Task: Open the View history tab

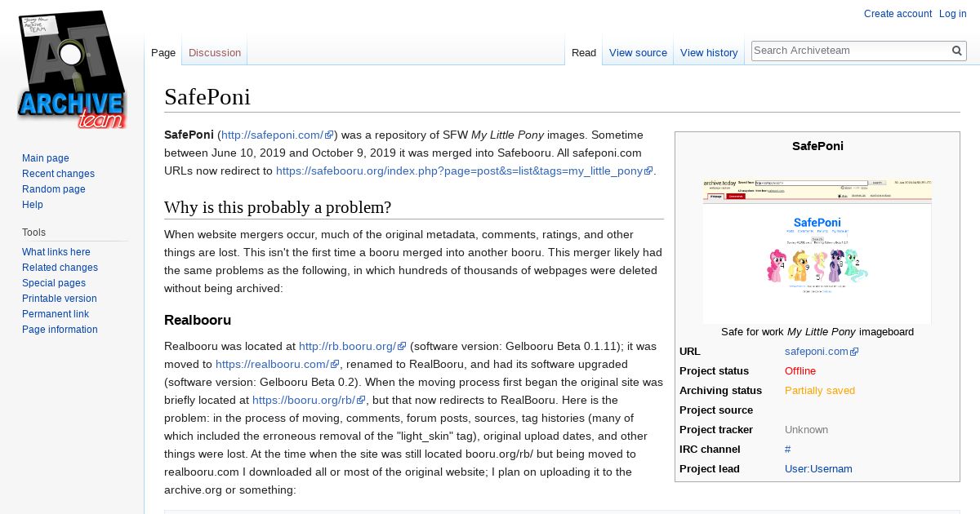Action: 709,52
